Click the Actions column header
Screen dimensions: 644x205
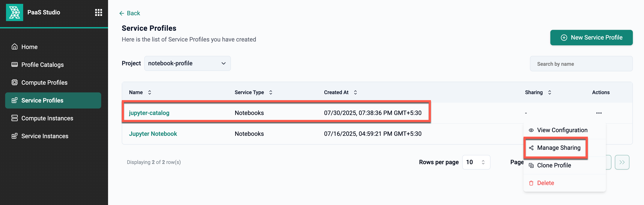coord(601,92)
